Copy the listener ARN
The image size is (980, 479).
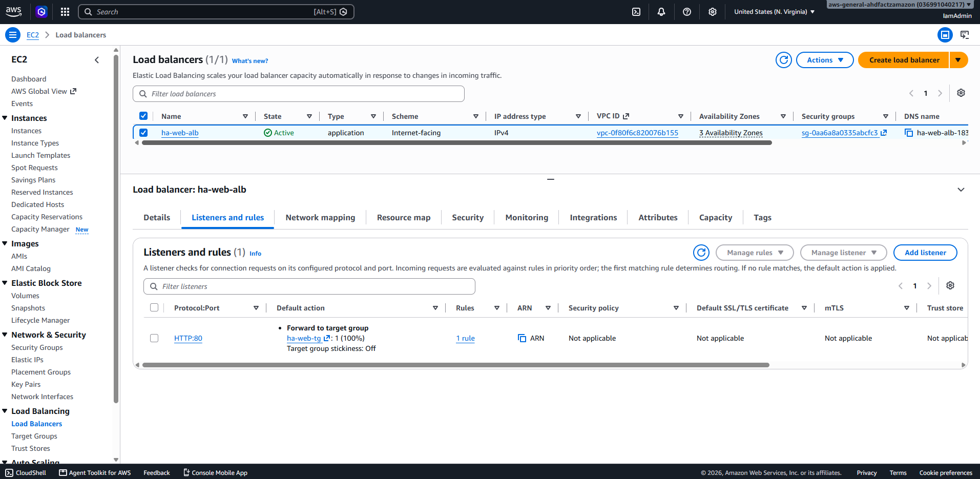522,338
